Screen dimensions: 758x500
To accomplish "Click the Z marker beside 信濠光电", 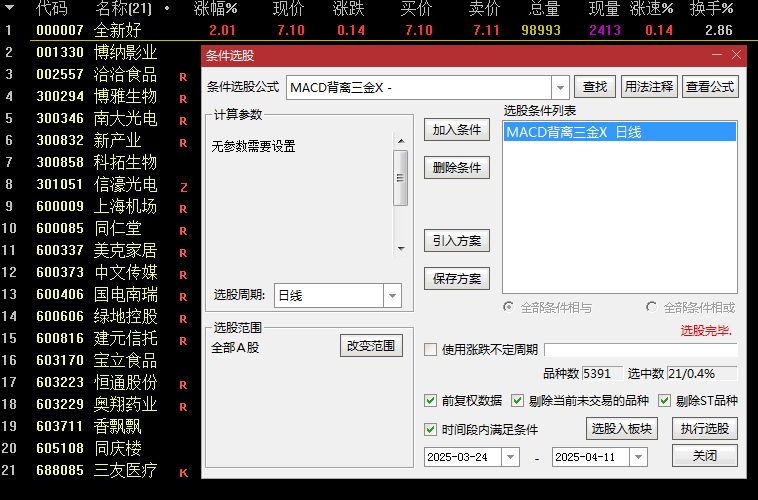I will [x=184, y=188].
